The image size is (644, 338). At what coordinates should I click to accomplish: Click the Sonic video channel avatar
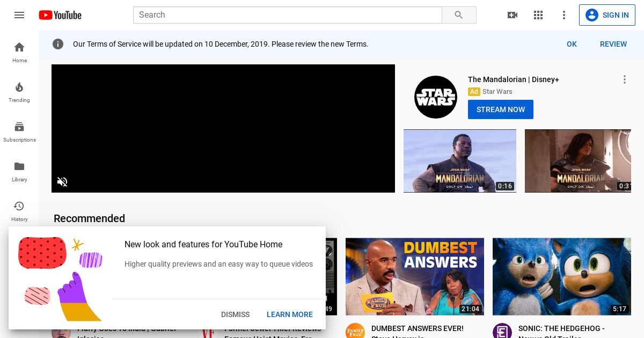pos(502,332)
